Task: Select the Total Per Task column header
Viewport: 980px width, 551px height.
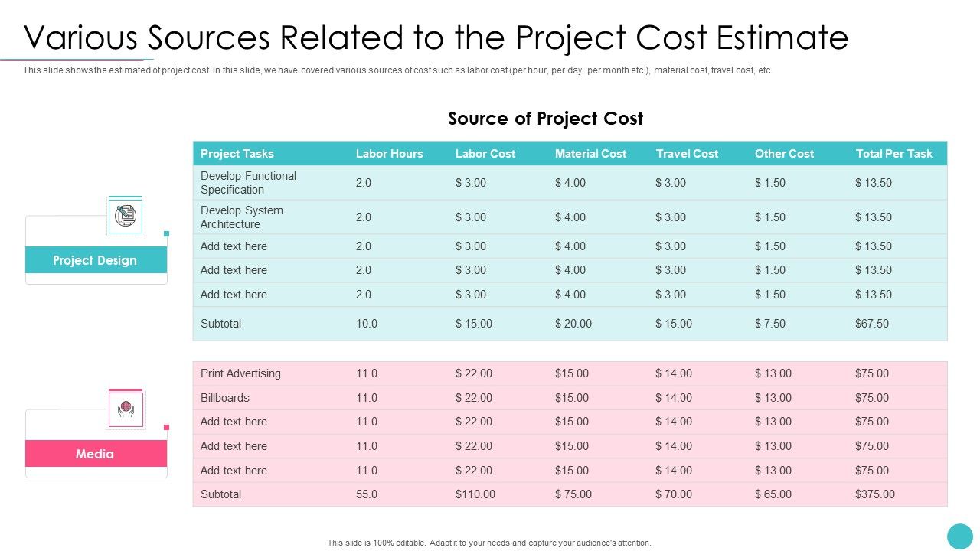Action: coord(894,153)
